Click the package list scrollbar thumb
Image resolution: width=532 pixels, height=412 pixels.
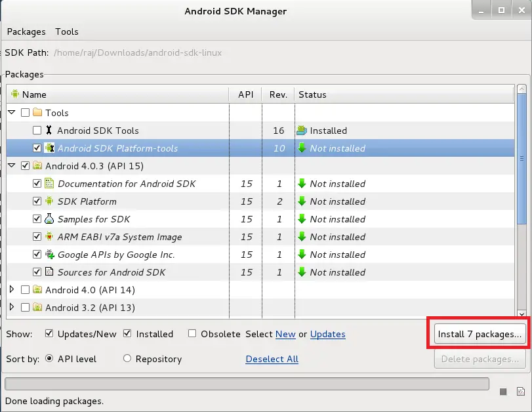click(x=522, y=159)
